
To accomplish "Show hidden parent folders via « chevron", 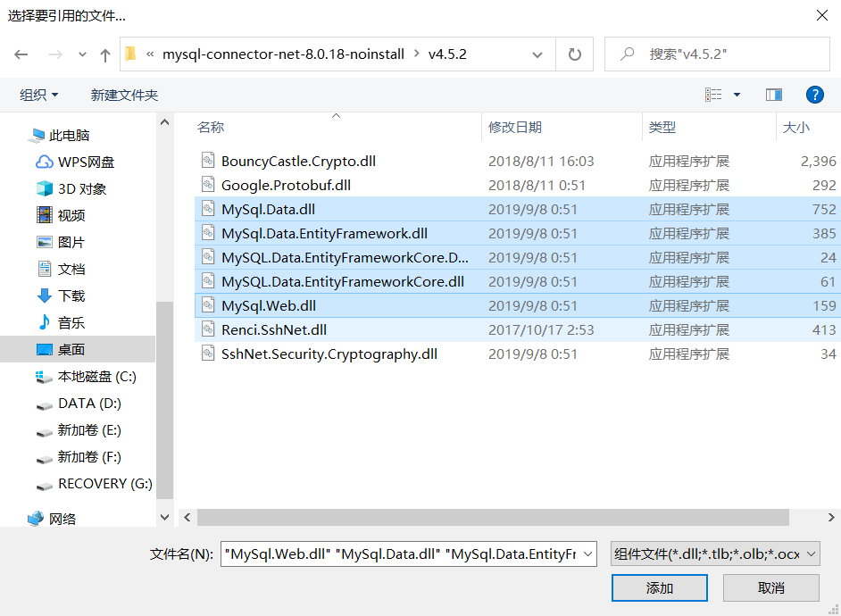I will (x=150, y=54).
